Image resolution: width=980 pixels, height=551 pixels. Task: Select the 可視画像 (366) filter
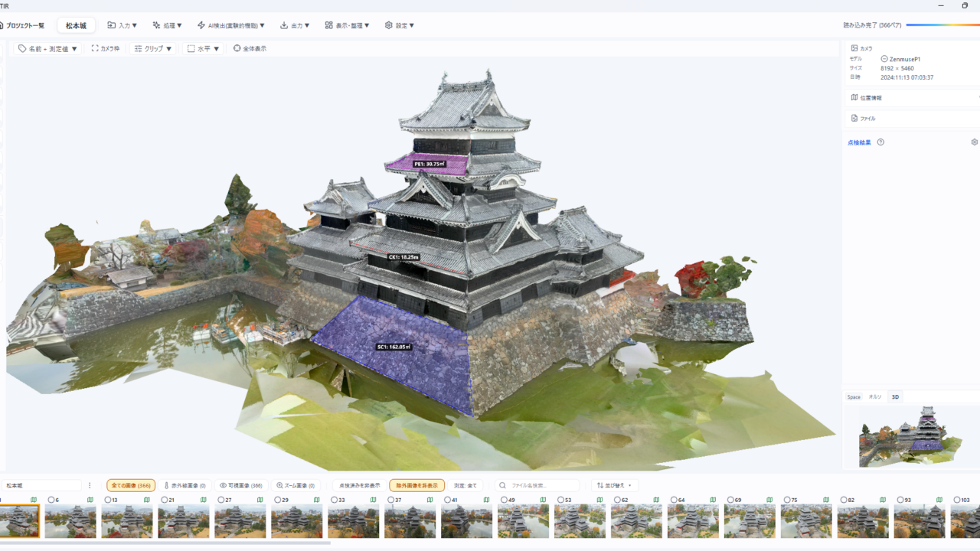[x=241, y=485]
